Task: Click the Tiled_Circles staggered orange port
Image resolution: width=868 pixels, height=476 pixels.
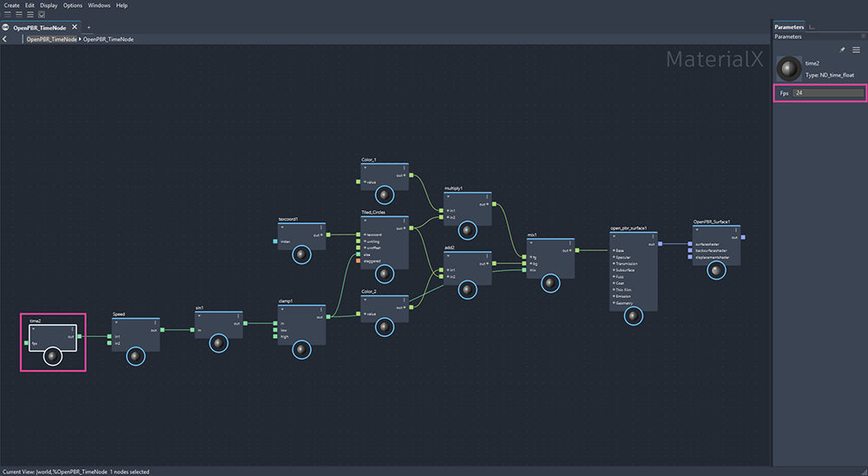Action: tap(358, 261)
